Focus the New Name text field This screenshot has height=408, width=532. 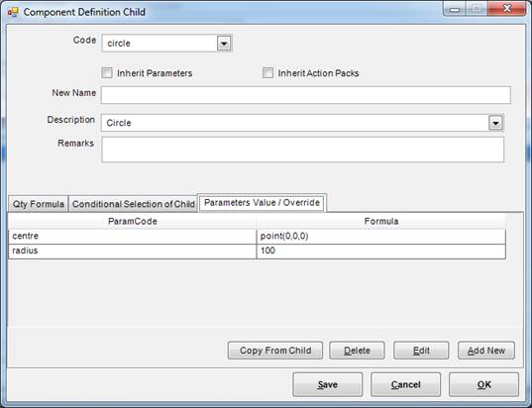pos(306,95)
